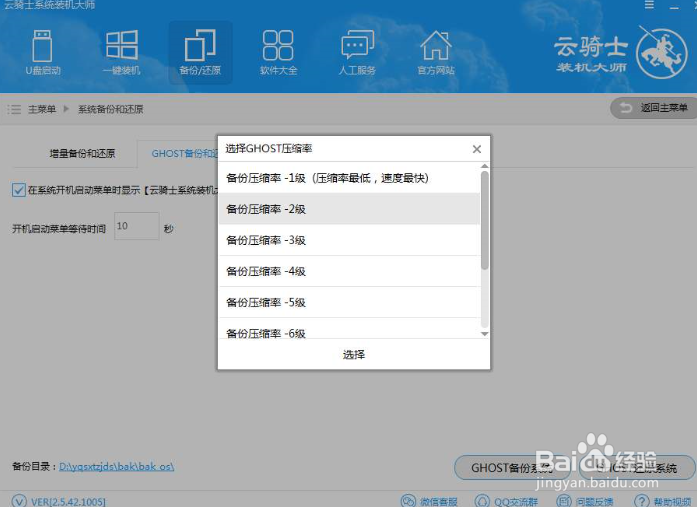
Task: Click the version VER[2.5.42.1005] check icon
Action: pos(19,501)
